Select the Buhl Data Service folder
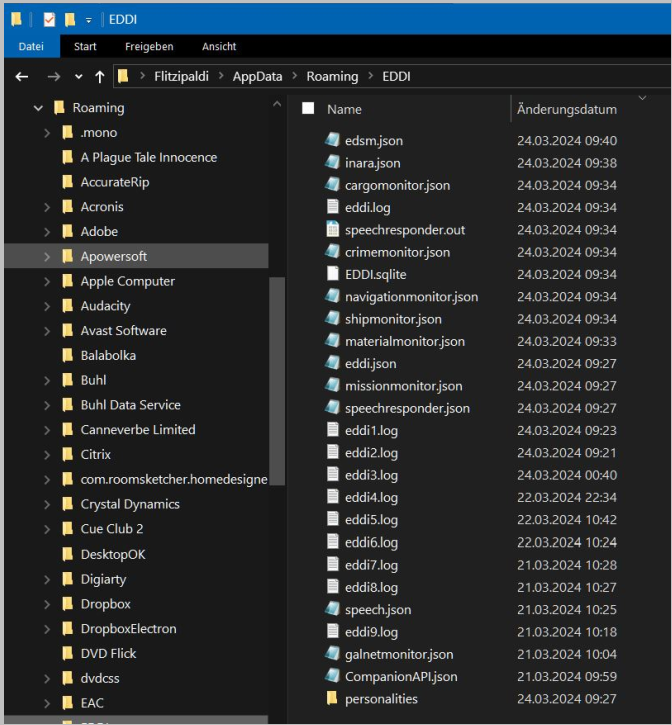This screenshot has height=725, width=672. click(130, 405)
